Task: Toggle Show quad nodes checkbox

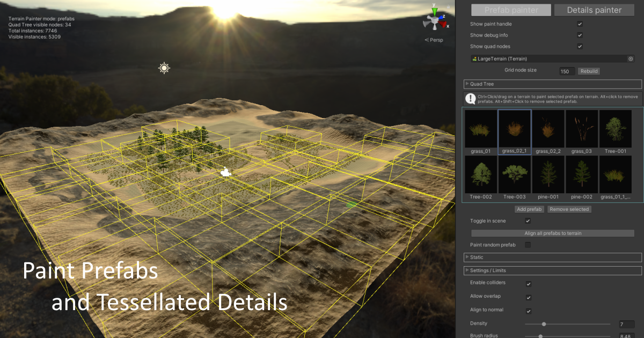Action: pyautogui.click(x=580, y=47)
